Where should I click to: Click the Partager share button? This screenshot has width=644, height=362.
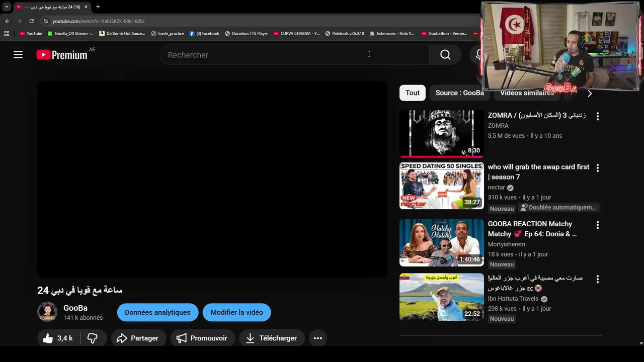pyautogui.click(x=137, y=338)
